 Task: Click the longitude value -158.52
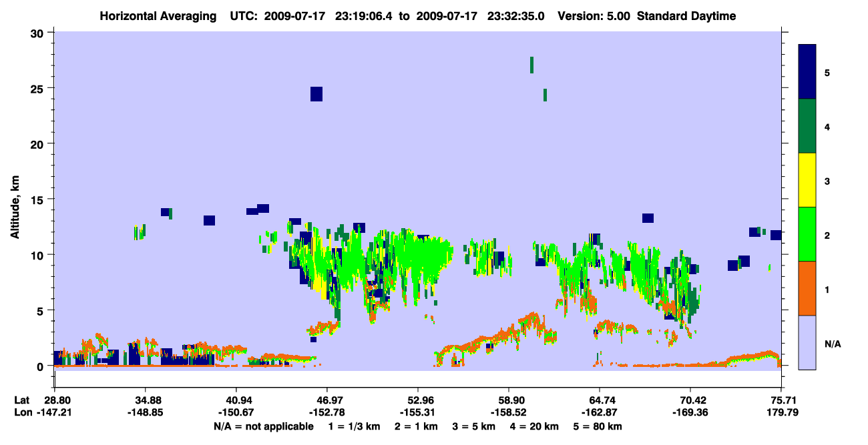tap(509, 412)
